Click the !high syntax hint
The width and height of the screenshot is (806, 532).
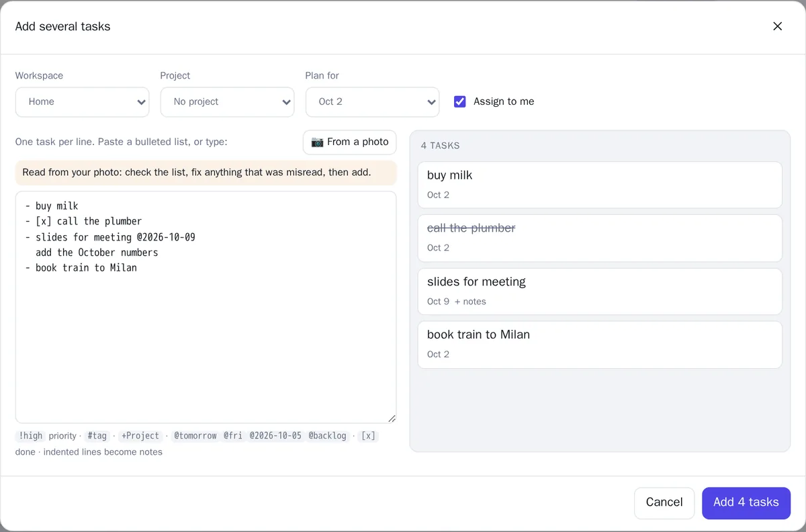coord(31,436)
